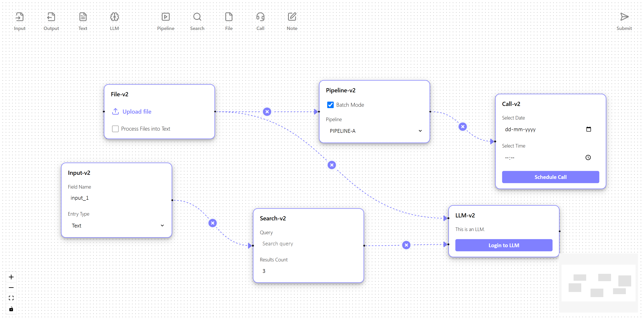Click the Upload file link
Viewport: 644px width, 320px height.
click(x=137, y=112)
